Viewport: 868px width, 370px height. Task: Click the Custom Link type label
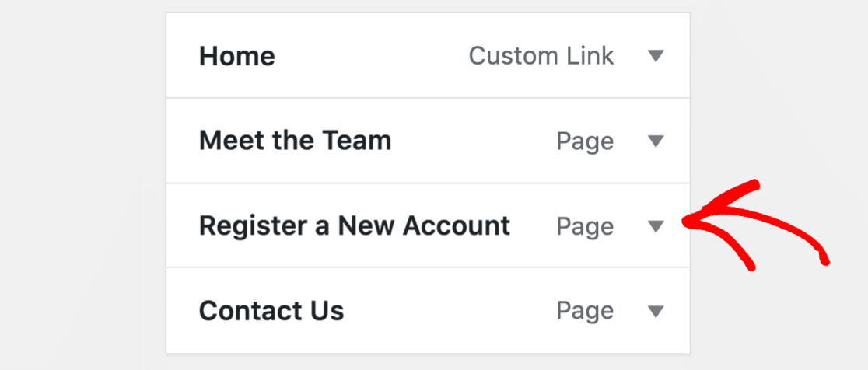tap(541, 56)
